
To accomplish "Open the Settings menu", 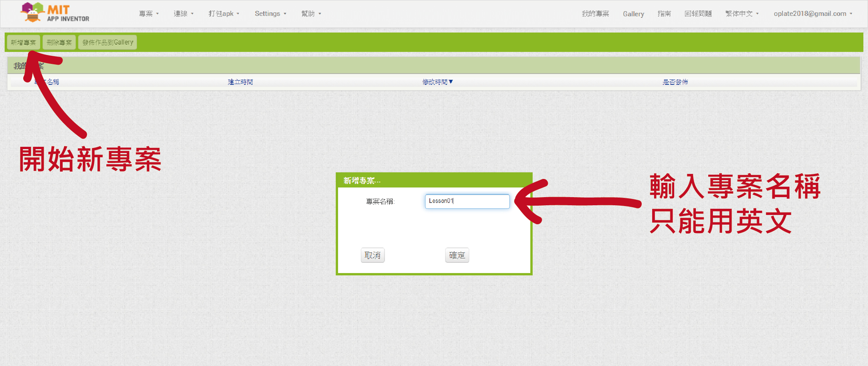I will click(x=270, y=14).
